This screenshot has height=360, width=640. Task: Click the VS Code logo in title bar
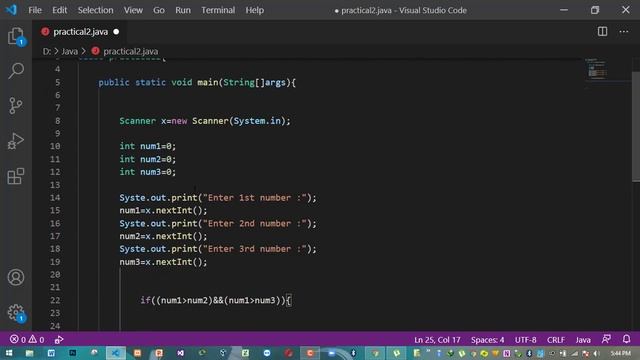[x=11, y=10]
